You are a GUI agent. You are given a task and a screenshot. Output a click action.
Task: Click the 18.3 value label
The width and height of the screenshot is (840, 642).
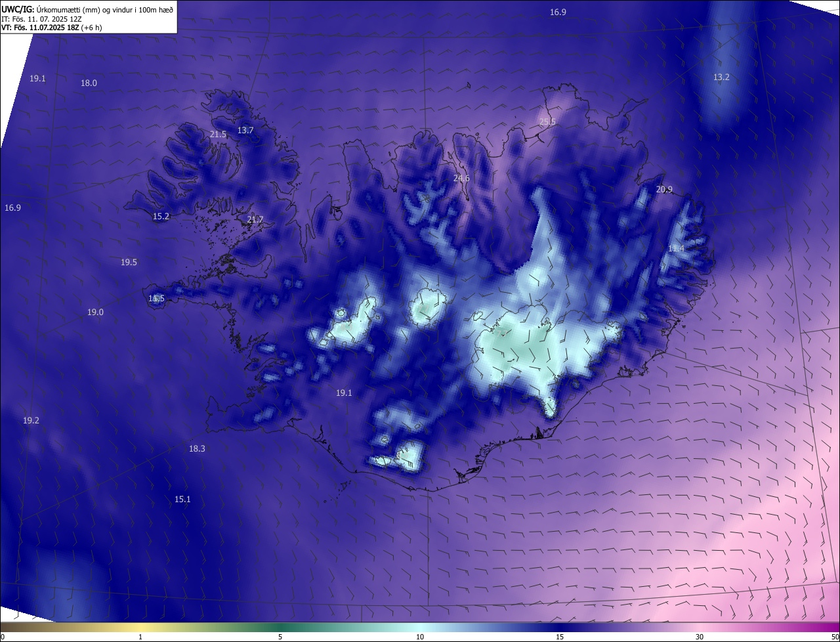(197, 449)
